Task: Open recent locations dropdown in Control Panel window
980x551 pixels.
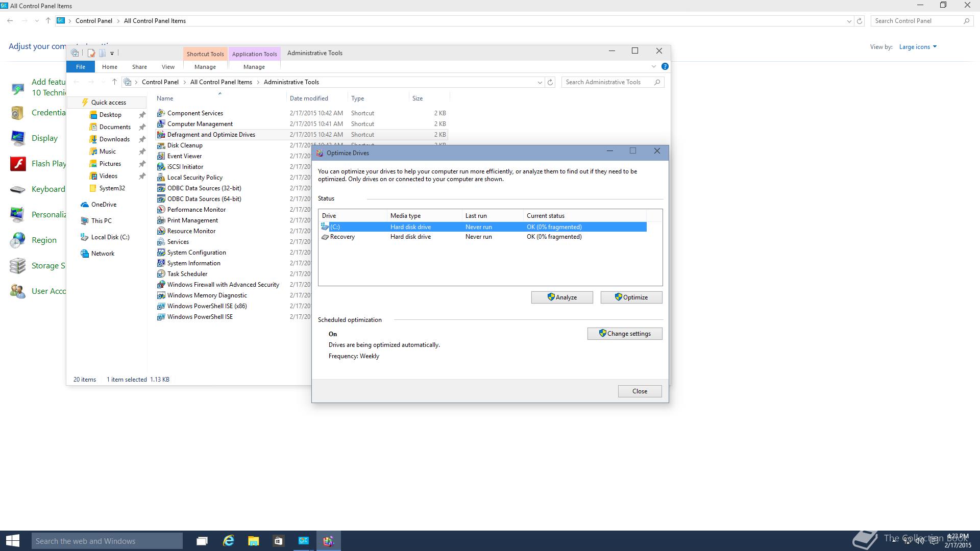Action: [37, 21]
